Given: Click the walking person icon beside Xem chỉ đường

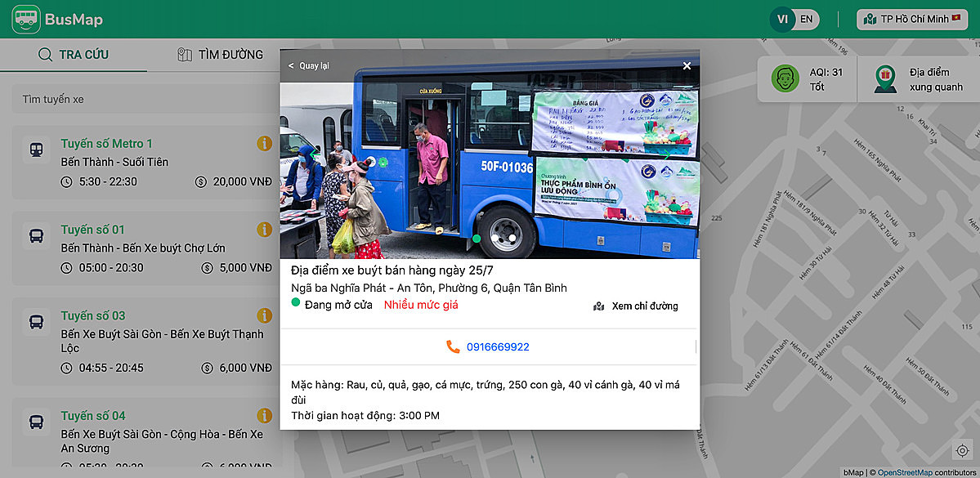Looking at the screenshot, I should point(597,306).
